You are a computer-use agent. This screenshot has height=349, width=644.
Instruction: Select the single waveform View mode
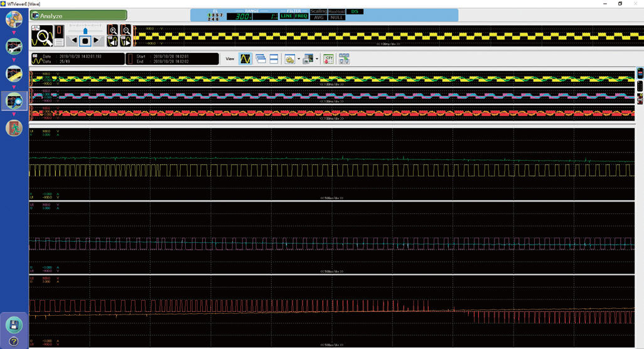click(x=245, y=59)
